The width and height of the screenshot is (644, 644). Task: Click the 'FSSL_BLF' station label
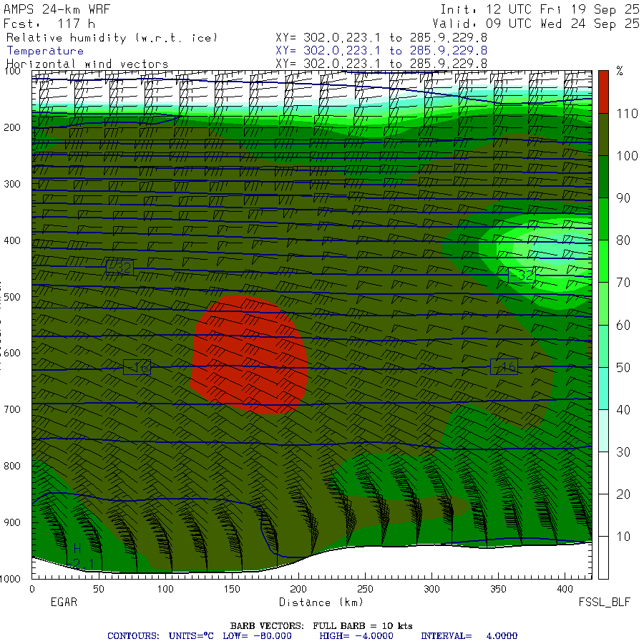tap(604, 602)
